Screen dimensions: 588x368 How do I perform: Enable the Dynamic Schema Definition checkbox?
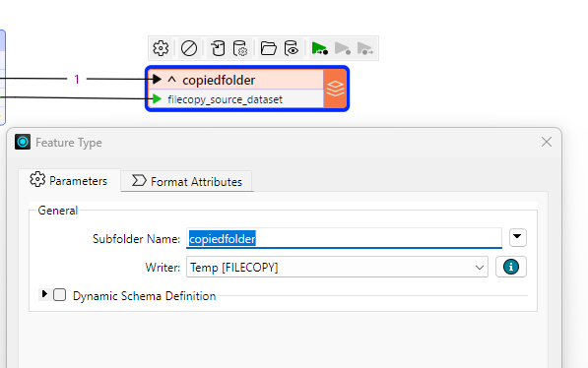tap(60, 295)
